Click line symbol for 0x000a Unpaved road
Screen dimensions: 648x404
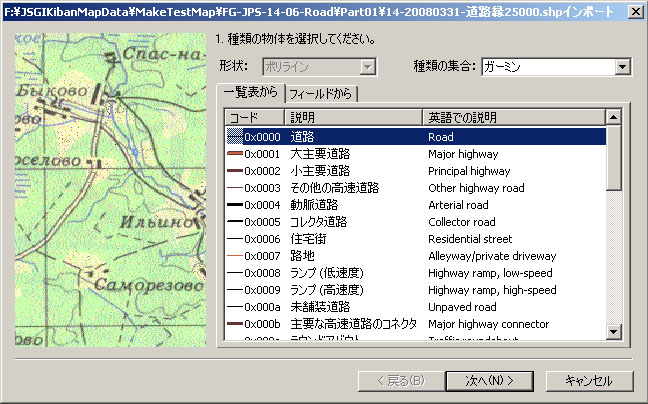point(235,307)
